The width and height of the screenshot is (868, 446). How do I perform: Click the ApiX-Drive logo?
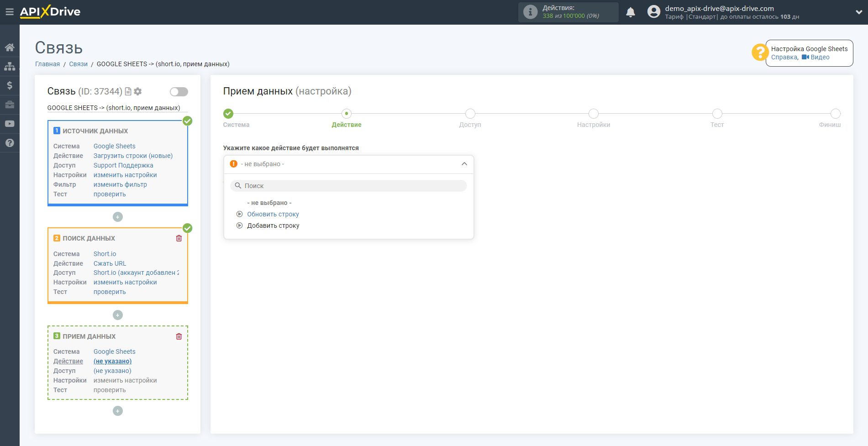(50, 12)
